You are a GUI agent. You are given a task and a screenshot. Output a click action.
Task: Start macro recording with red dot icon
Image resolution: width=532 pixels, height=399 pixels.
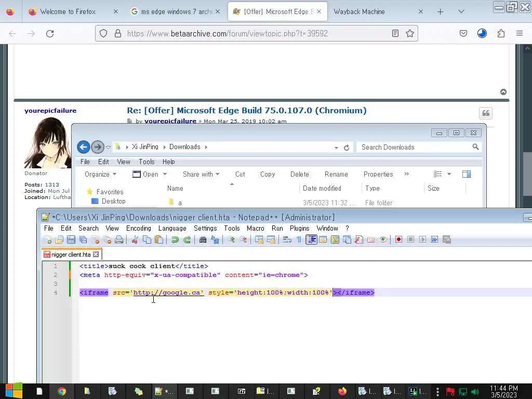(398, 240)
